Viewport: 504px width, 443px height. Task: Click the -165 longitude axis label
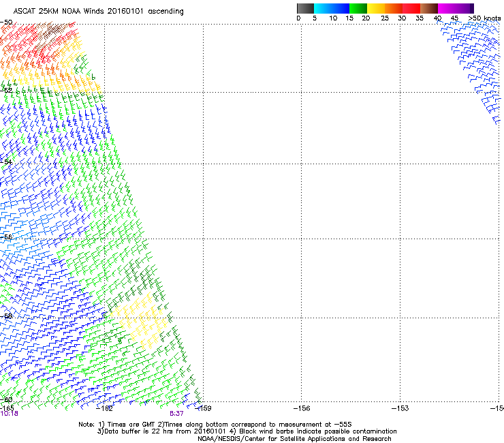point(7,408)
